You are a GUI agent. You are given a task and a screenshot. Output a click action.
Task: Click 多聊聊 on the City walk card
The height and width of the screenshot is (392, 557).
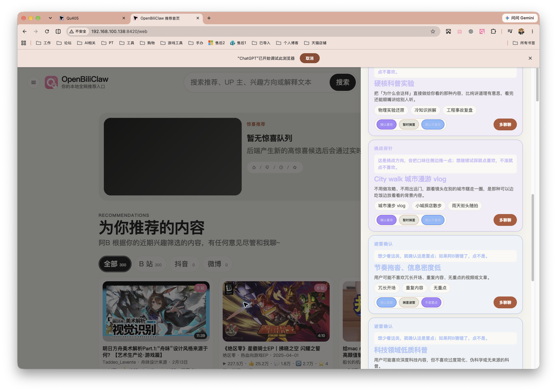[505, 220]
